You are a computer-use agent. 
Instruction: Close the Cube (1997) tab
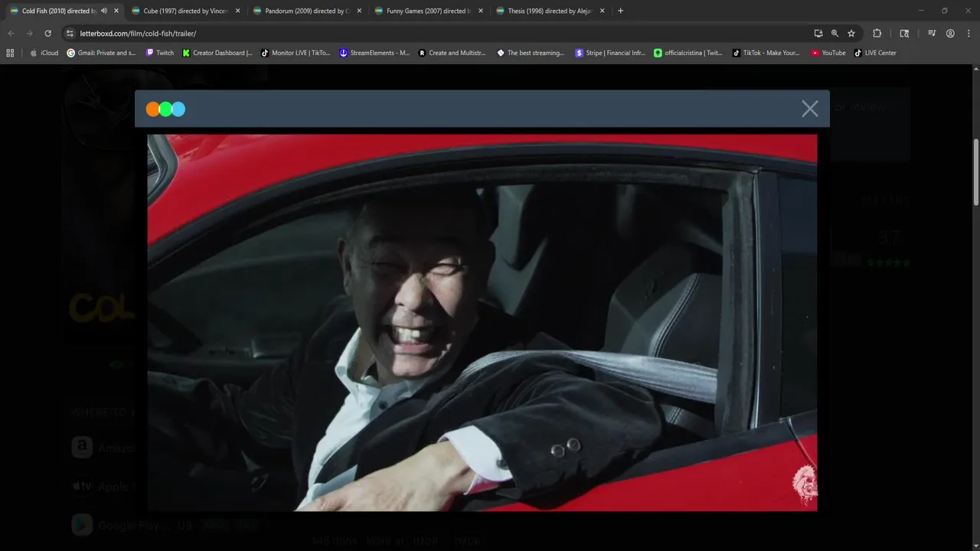237,11
